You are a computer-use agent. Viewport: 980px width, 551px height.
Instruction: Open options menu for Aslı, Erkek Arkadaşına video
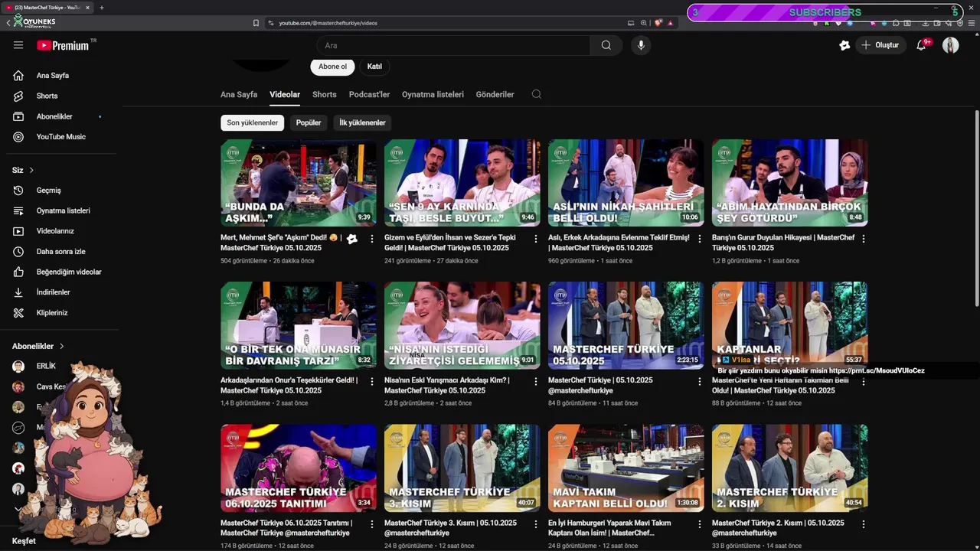700,239
